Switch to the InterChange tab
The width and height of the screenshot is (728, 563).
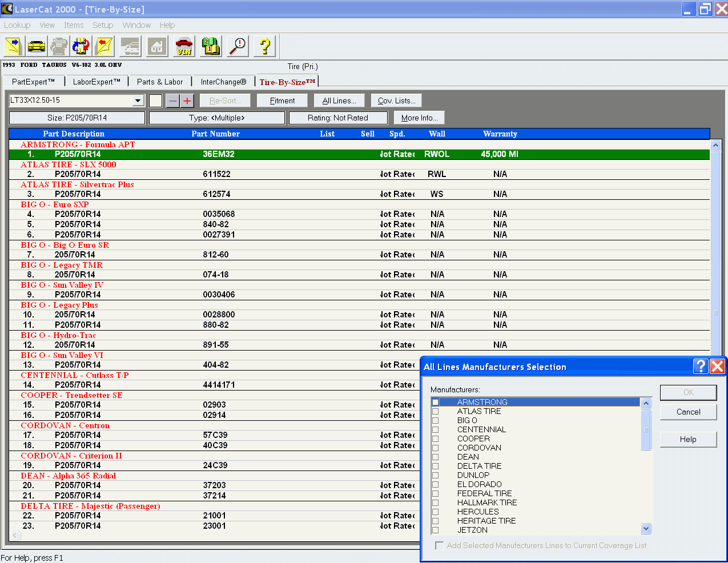tap(223, 82)
